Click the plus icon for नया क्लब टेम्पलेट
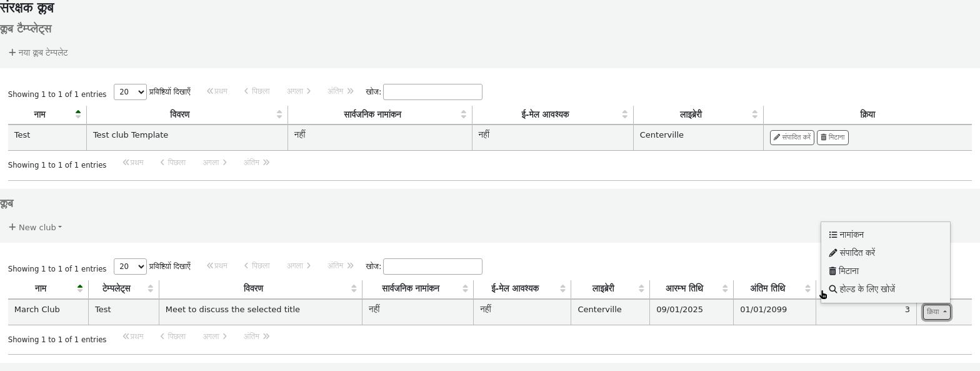Screen dimensions: 980x371 (12, 53)
